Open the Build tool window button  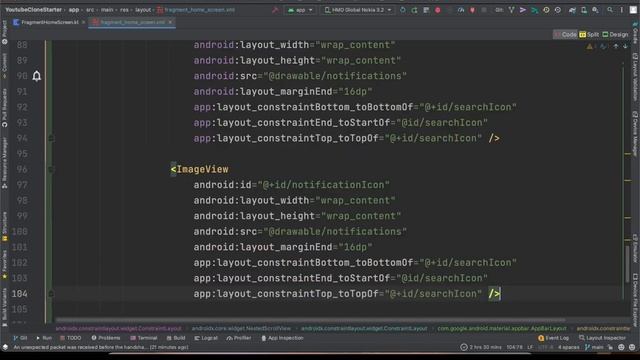pyautogui.click(x=176, y=338)
